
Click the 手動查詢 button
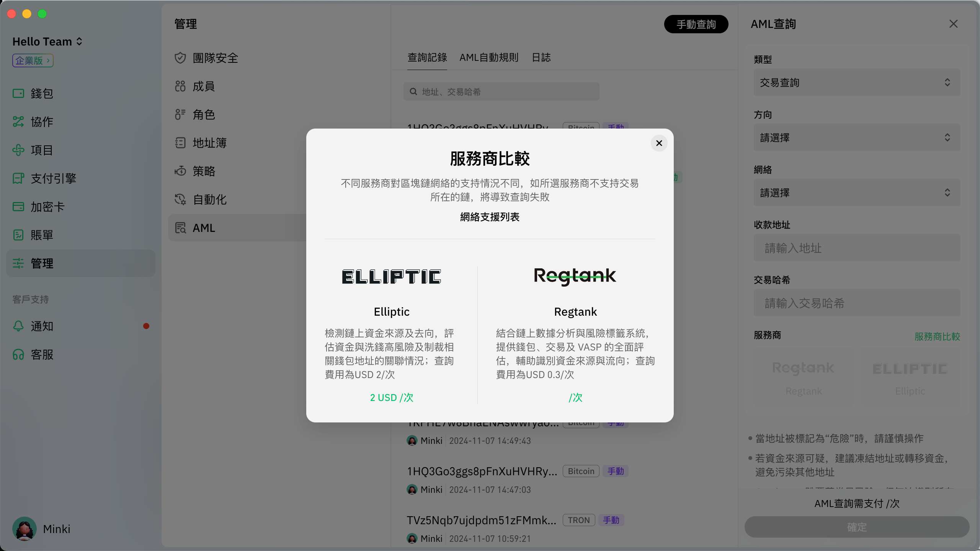[x=696, y=24]
